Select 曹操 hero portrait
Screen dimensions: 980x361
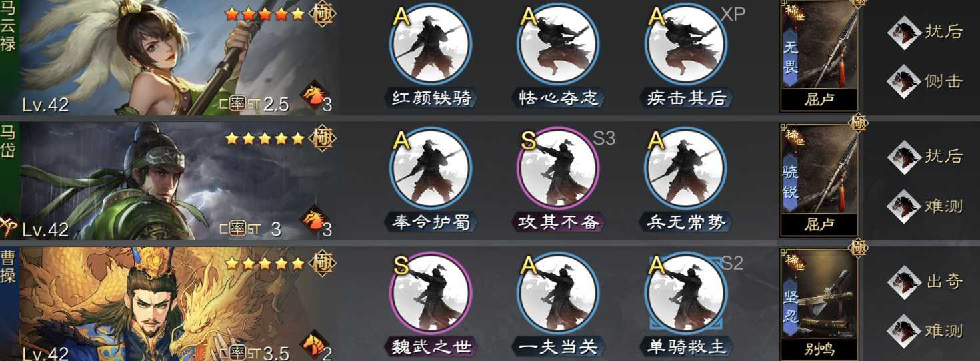(x=178, y=304)
